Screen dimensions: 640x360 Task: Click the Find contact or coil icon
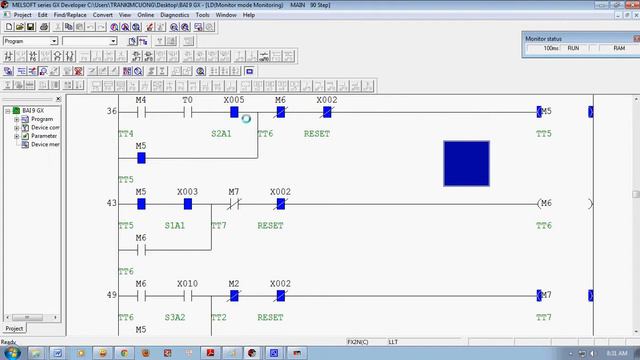pos(136,27)
